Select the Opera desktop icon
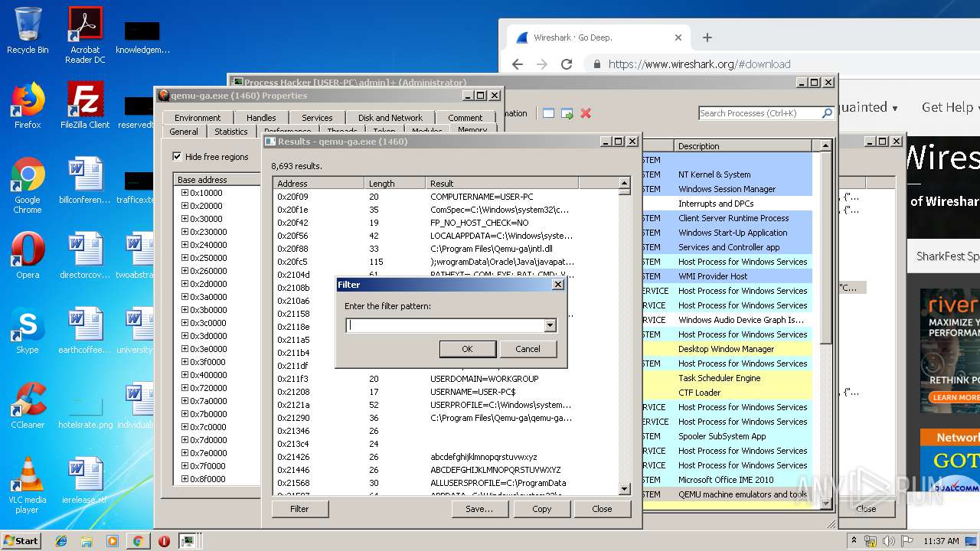 (x=28, y=256)
